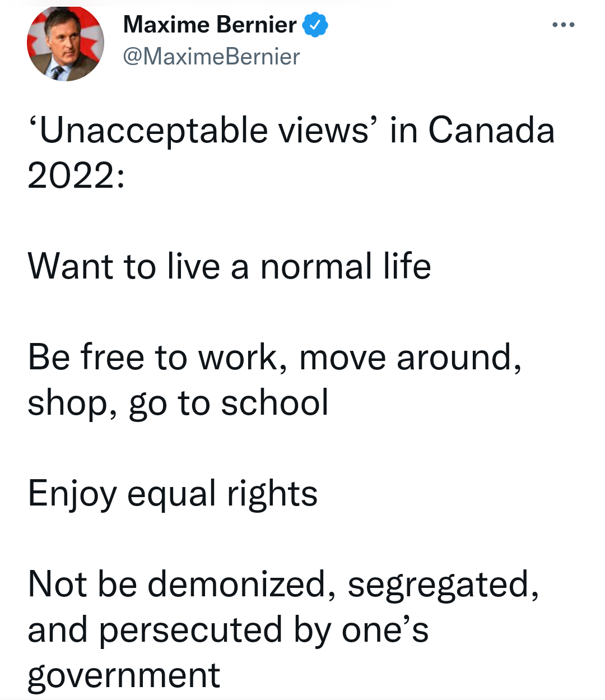This screenshot has width=605, height=700.
Task: Click the blue verified checkmark badge
Action: click(x=315, y=25)
